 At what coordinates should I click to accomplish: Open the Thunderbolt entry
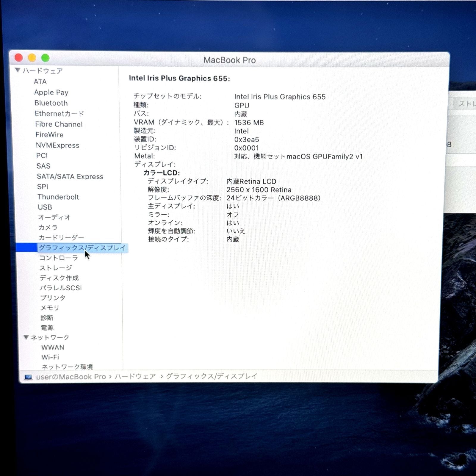pyautogui.click(x=58, y=197)
